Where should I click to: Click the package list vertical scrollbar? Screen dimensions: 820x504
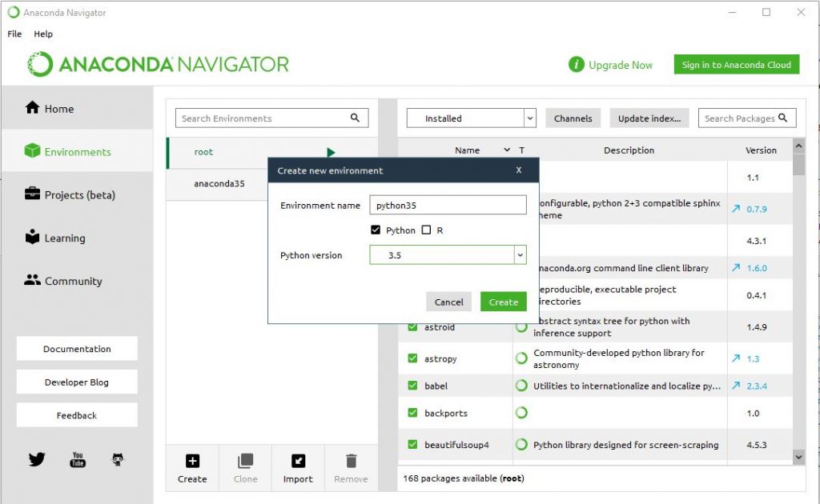coord(798,304)
